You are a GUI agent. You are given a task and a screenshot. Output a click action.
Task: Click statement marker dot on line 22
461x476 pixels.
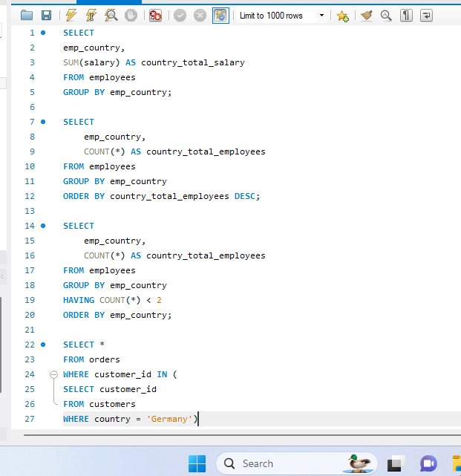coord(43,345)
